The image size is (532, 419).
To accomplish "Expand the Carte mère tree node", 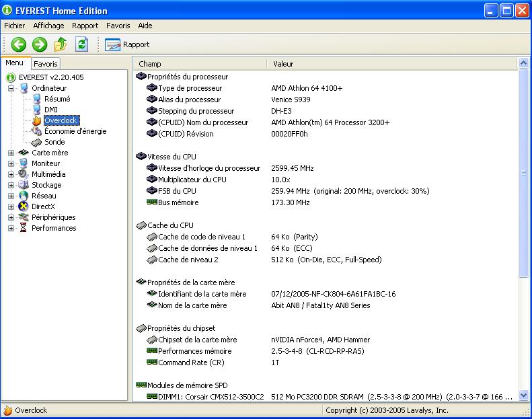I will tap(11, 153).
